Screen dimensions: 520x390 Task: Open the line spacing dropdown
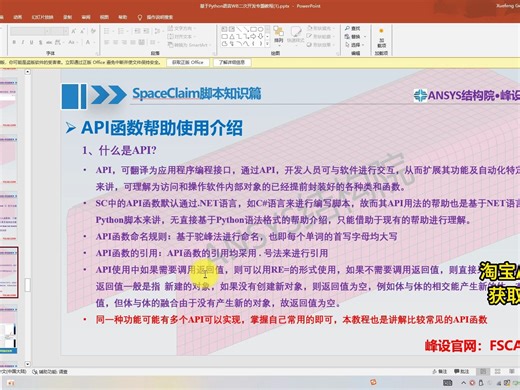click(157, 31)
